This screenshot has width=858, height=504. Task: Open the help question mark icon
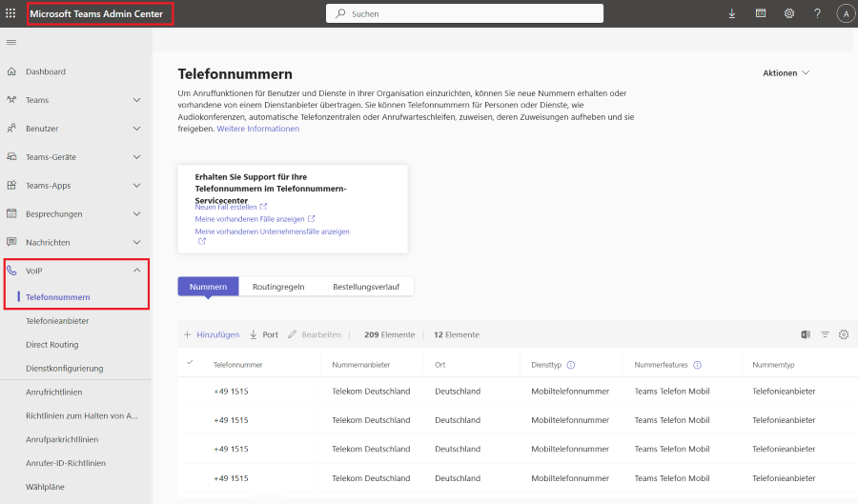pos(818,13)
